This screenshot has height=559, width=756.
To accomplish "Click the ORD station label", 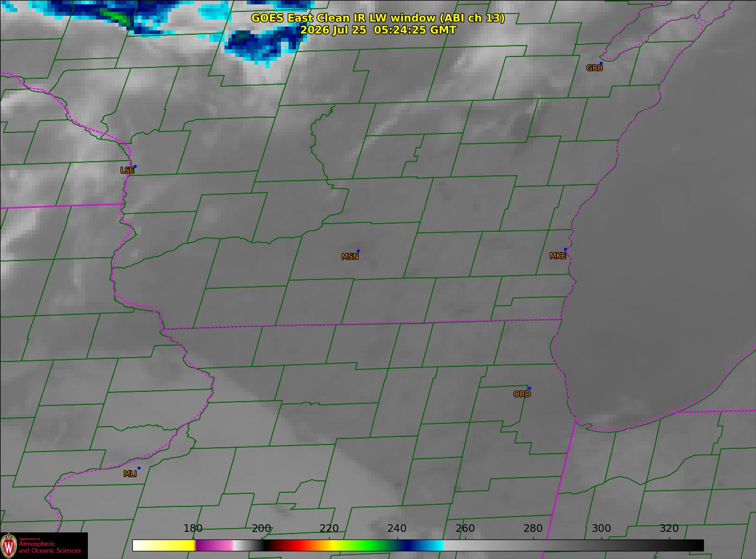I will pyautogui.click(x=522, y=394).
